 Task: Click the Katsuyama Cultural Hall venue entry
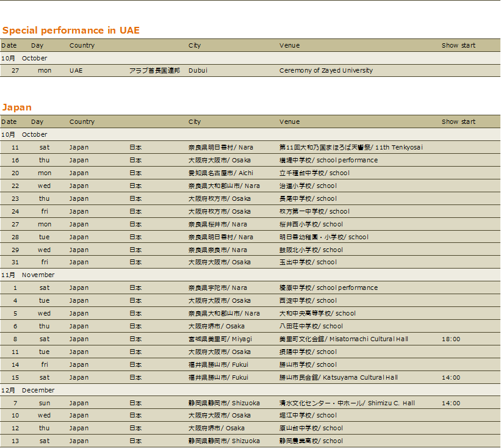(338, 378)
